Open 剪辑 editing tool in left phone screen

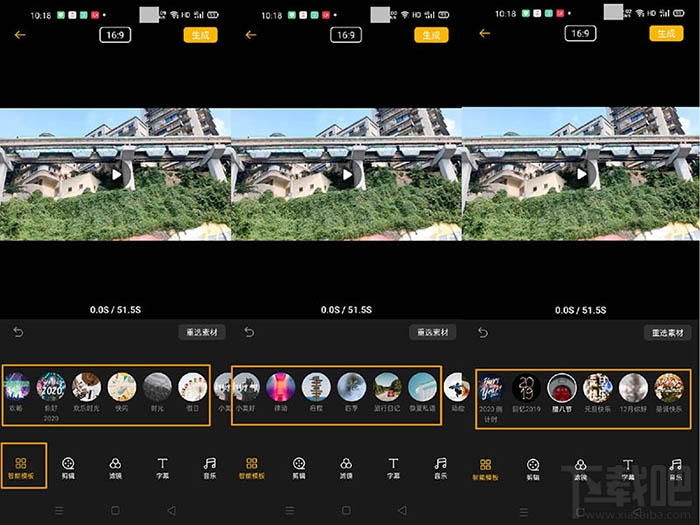68,468
